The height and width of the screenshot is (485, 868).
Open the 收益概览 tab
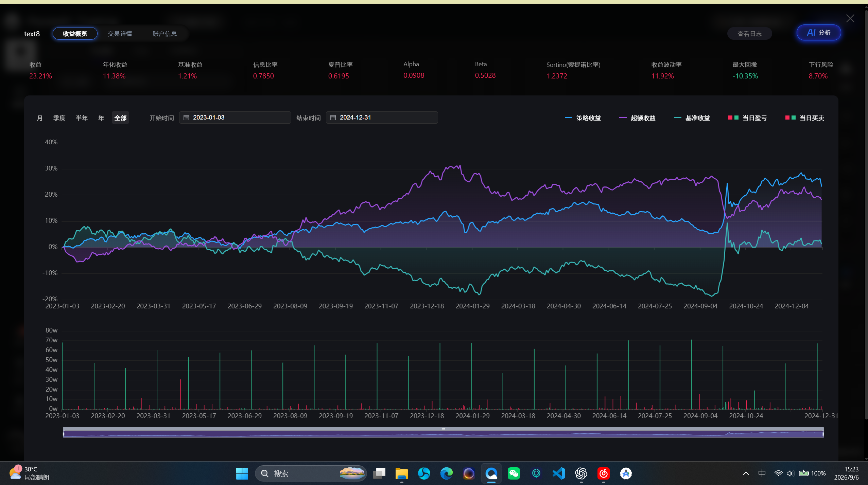pos(75,34)
